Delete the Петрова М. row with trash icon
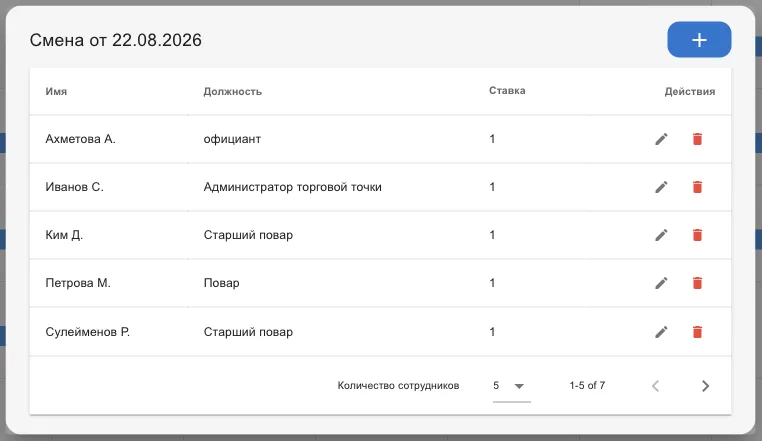The width and height of the screenshot is (762, 441). (697, 283)
